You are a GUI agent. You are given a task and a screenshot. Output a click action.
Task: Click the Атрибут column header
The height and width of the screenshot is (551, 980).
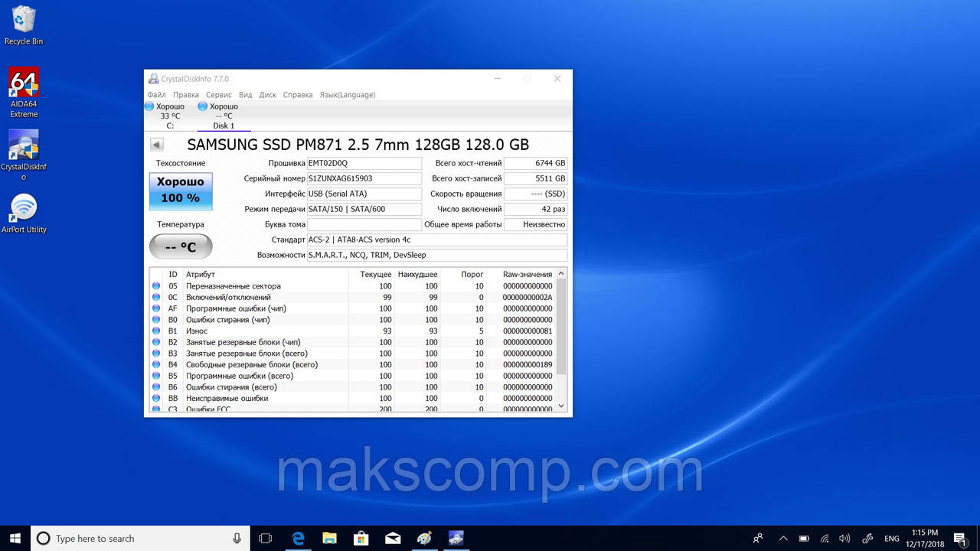(201, 274)
